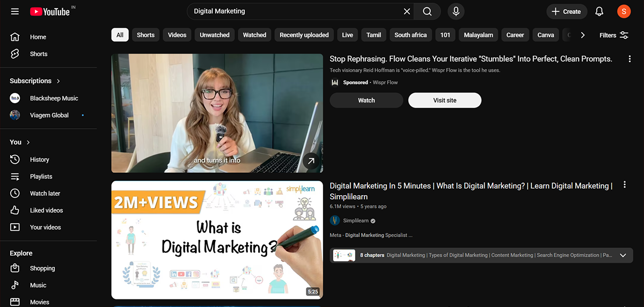Clear the search box text
644x307 pixels.
click(407, 11)
